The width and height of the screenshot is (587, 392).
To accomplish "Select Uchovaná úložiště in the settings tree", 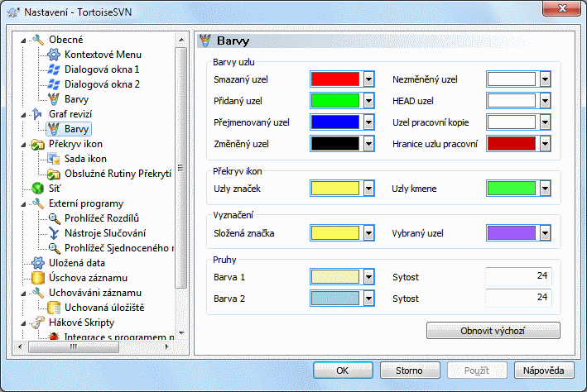I will coord(104,308).
